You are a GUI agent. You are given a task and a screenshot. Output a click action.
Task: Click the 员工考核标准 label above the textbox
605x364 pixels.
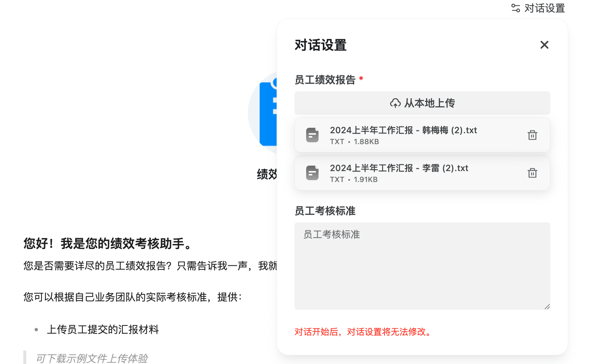[x=325, y=211]
